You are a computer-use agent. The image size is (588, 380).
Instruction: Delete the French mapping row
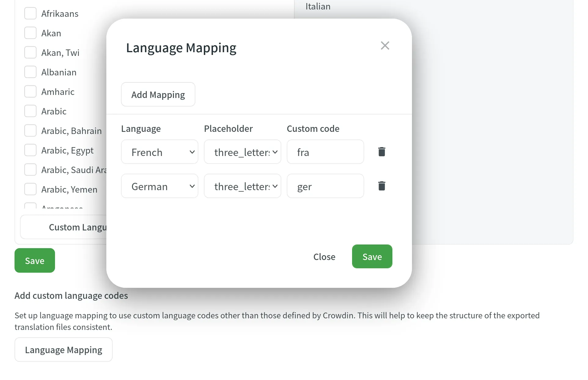pyautogui.click(x=381, y=152)
